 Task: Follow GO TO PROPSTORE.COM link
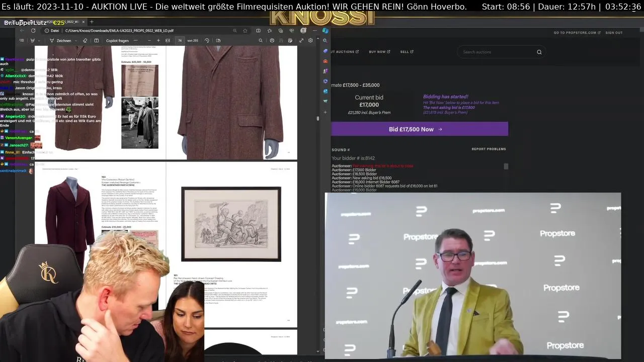click(577, 33)
